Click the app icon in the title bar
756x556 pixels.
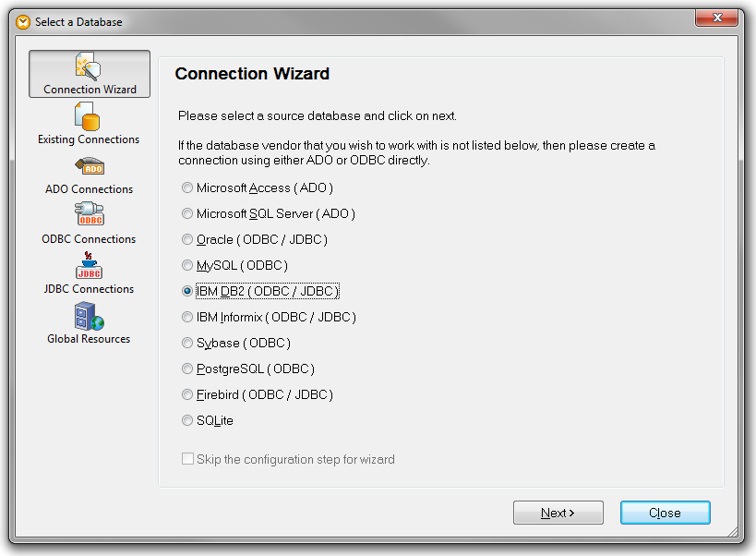(x=23, y=21)
